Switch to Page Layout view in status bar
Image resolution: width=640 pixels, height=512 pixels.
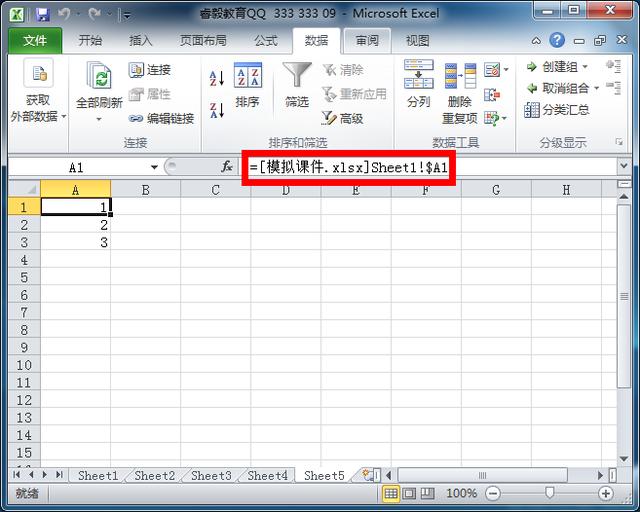click(409, 494)
